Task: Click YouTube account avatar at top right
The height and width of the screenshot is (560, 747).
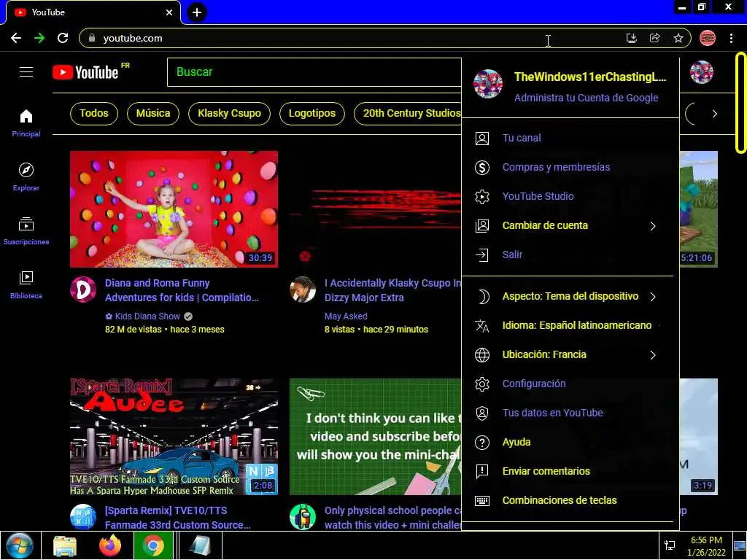Action: coord(702,72)
